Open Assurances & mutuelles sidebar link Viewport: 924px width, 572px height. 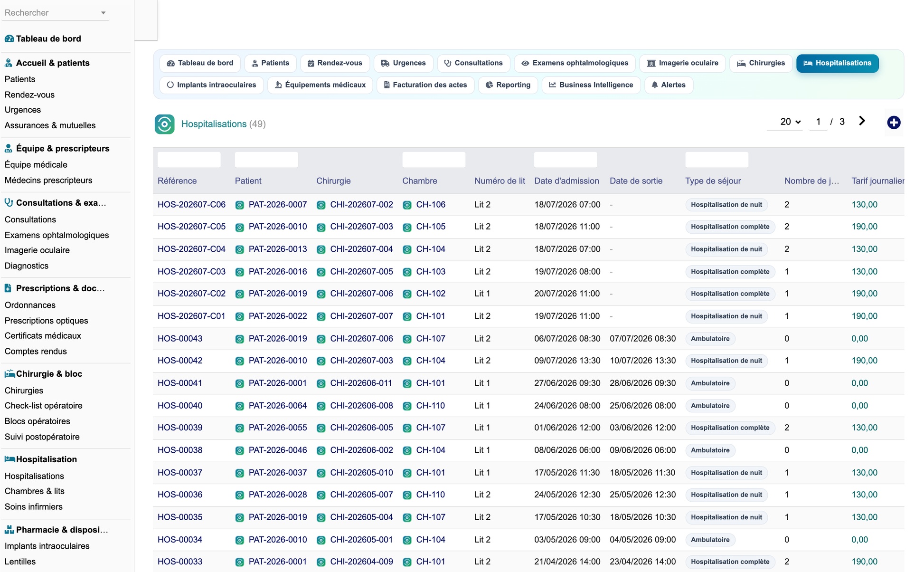point(50,125)
